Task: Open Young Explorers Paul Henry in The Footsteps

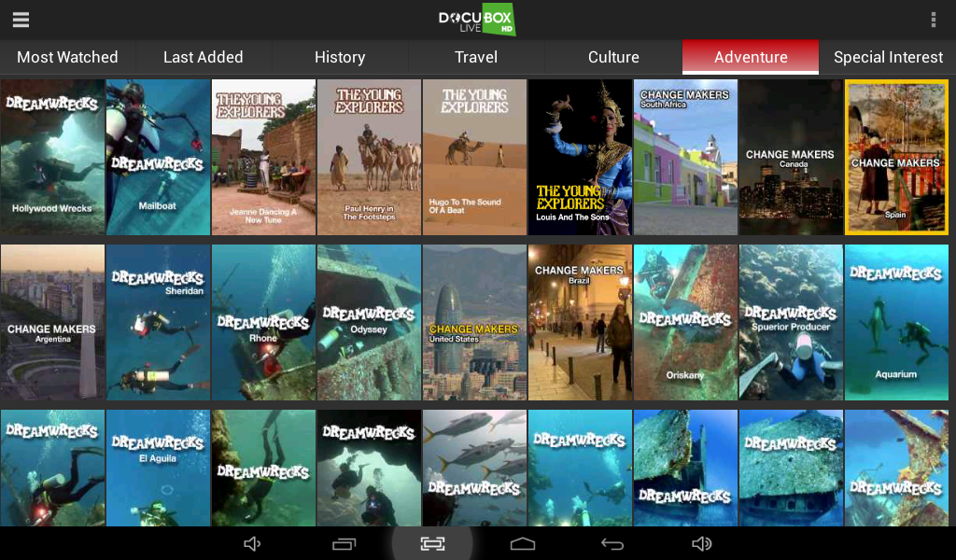Action: pyautogui.click(x=369, y=157)
